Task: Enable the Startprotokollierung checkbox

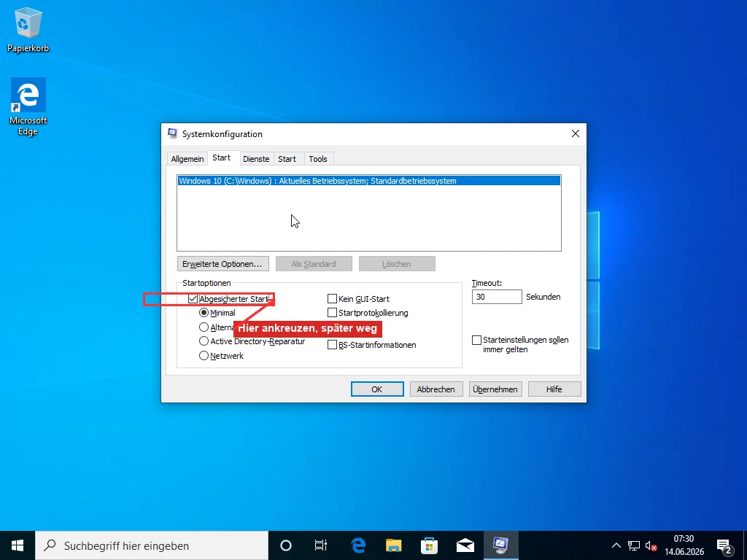Action: coord(332,313)
